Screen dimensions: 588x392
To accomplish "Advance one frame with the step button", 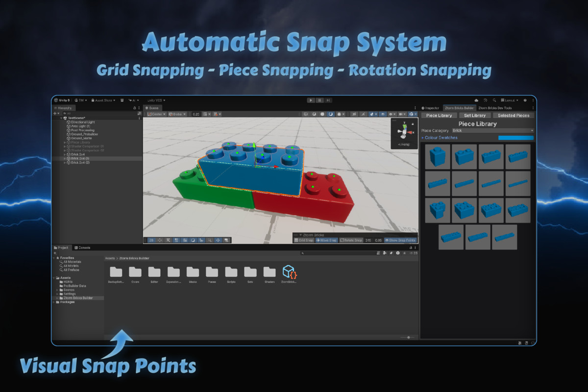I will pos(328,100).
